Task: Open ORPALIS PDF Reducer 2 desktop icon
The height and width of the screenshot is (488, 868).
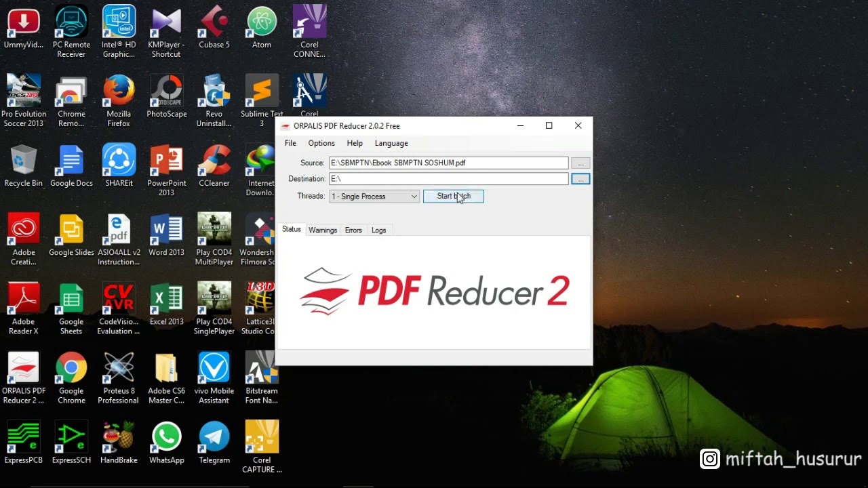Action: (x=24, y=377)
